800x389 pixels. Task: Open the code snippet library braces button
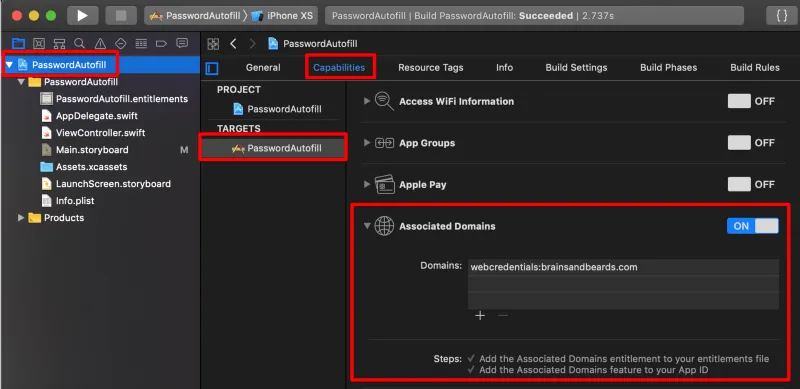(x=782, y=16)
